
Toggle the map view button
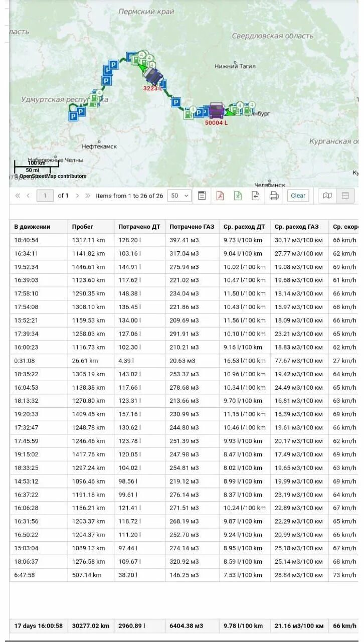pos(327,196)
